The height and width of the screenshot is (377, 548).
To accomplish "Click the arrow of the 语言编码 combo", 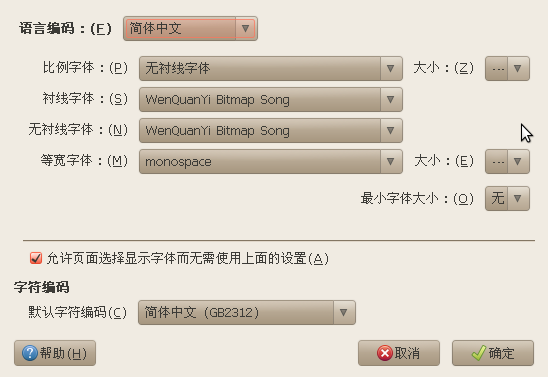I will [246, 28].
